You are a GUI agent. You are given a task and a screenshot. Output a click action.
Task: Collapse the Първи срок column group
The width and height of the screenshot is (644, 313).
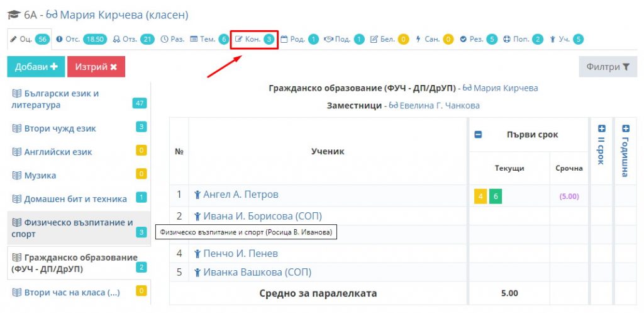pyautogui.click(x=478, y=134)
